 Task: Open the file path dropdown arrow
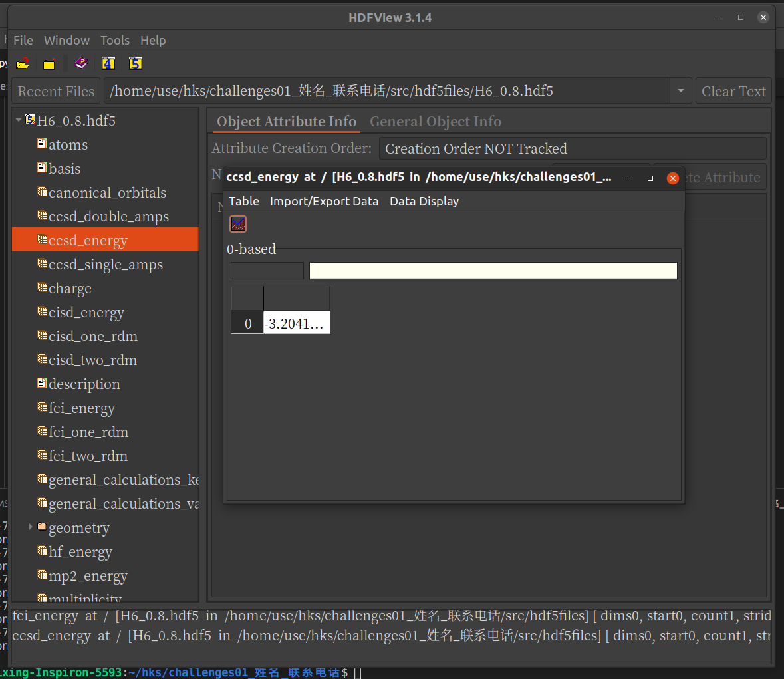680,91
